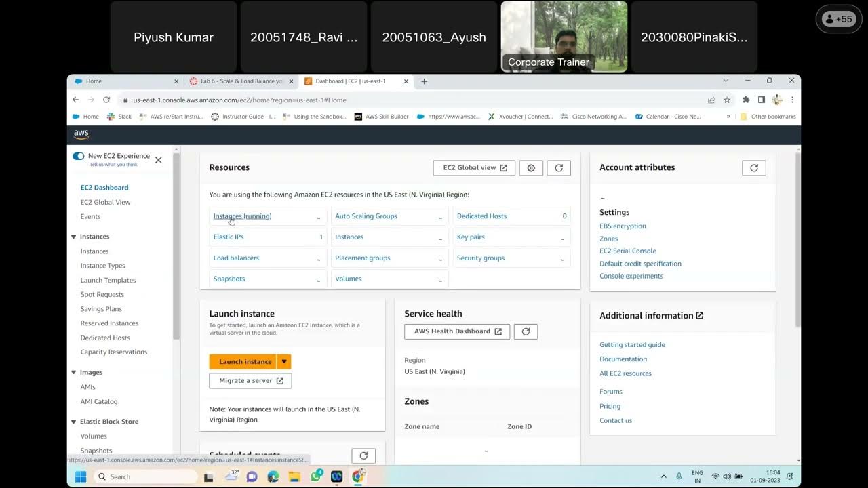Refresh the Resources panel
This screenshot has height=488, width=868.
[x=559, y=168]
